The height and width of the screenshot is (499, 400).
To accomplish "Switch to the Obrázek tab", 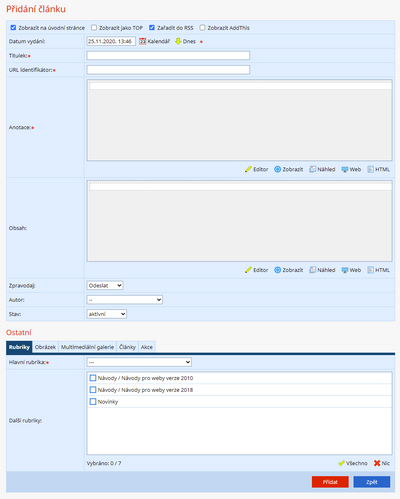I will pos(45,347).
